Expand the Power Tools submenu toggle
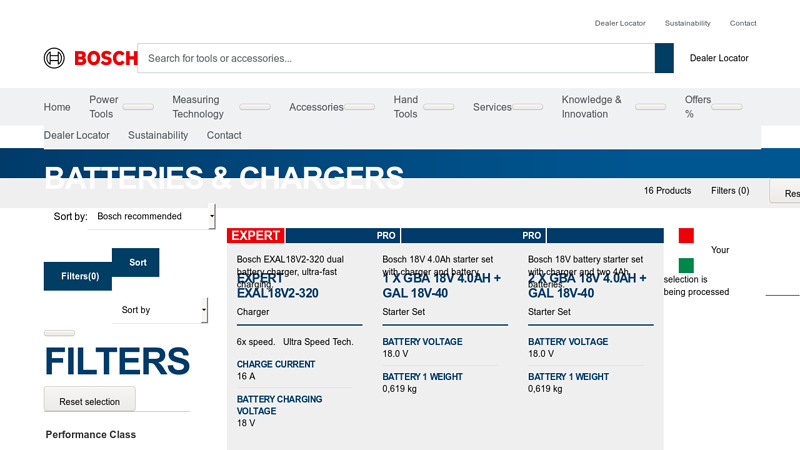 (138, 107)
